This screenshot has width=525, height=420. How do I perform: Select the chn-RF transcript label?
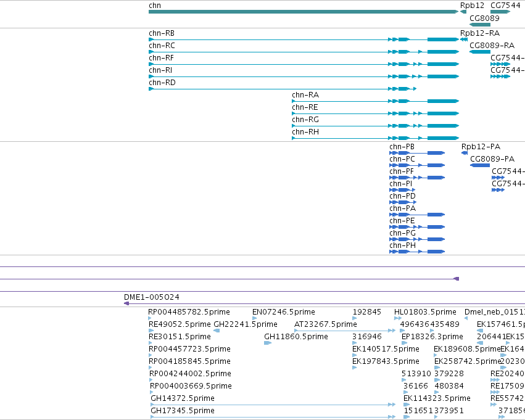point(162,58)
